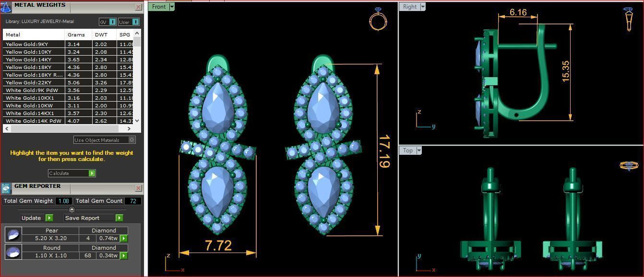Click the 17.19 height dimension label

point(384,151)
